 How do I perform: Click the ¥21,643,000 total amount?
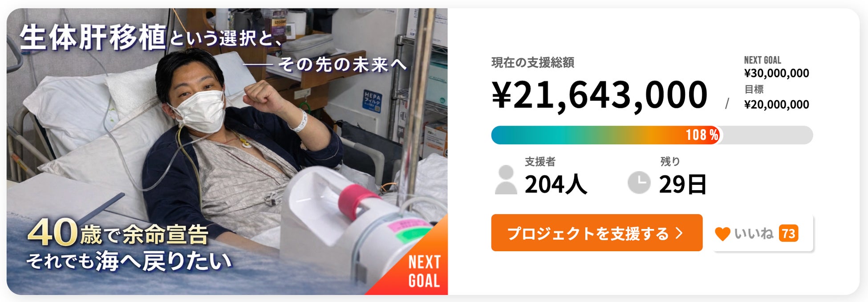tap(600, 94)
